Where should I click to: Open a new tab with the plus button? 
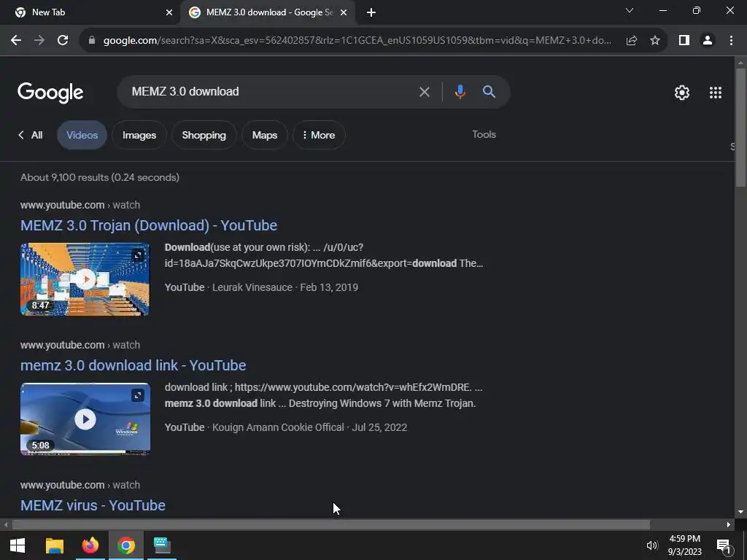point(371,12)
